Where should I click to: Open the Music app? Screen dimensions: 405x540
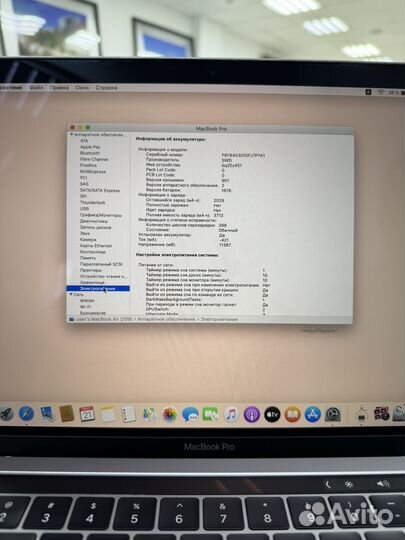231,414
